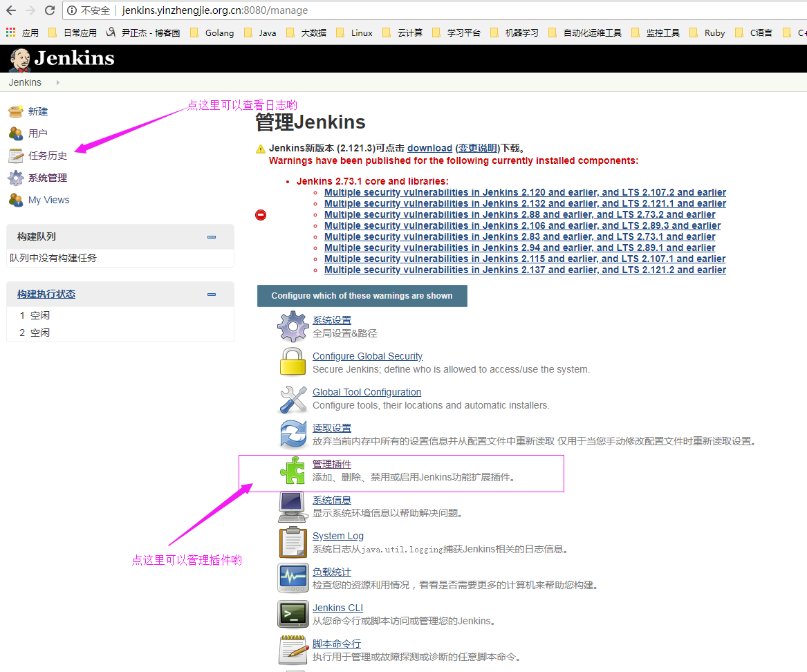Click the green puzzle piece plugin icon
Image resolution: width=807 pixels, height=672 pixels.
pos(293,470)
